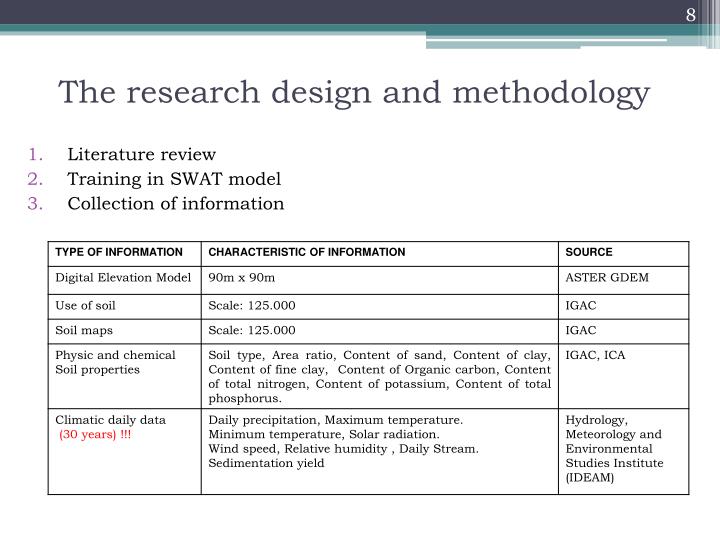
Task: Click 'Physic and chemical Soil properties' cell
Action: point(124,376)
